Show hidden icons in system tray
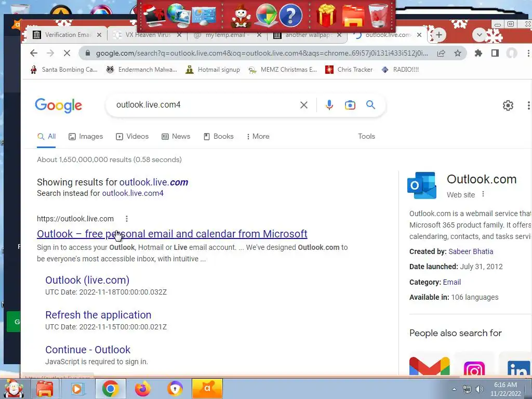This screenshot has height=399, width=532. pyautogui.click(x=454, y=389)
